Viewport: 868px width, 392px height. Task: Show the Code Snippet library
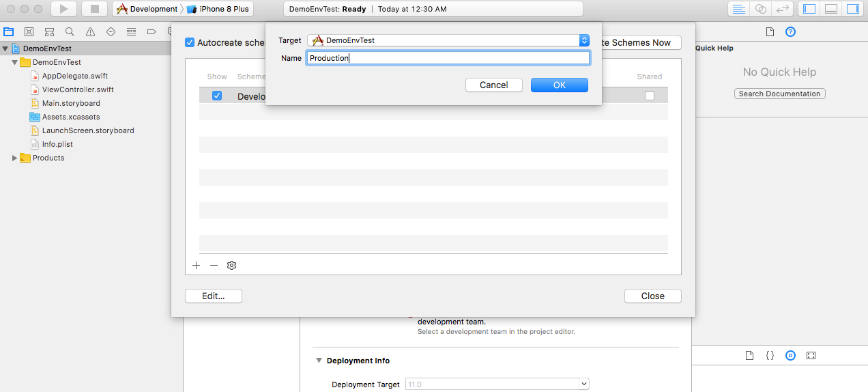tap(770, 356)
